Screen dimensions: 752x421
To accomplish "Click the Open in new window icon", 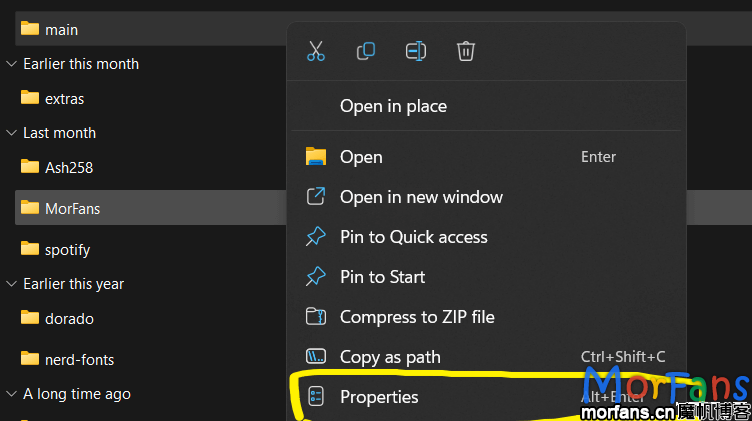I will click(316, 197).
